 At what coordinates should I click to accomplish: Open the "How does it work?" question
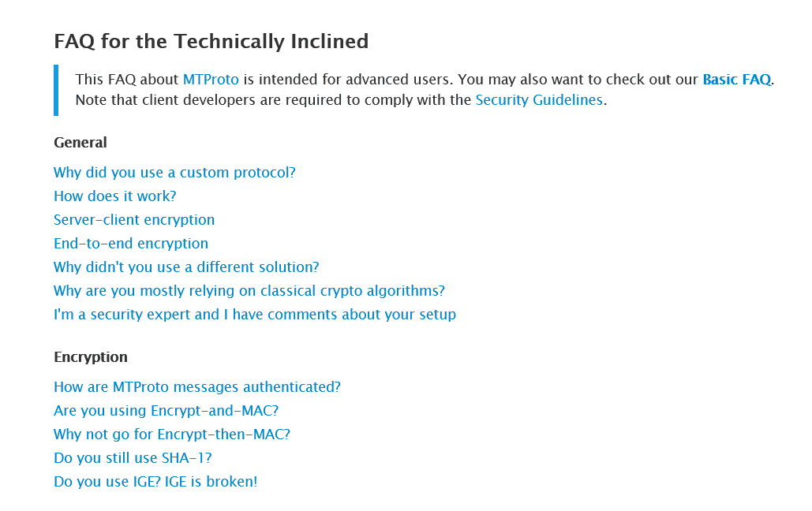pyautogui.click(x=114, y=196)
